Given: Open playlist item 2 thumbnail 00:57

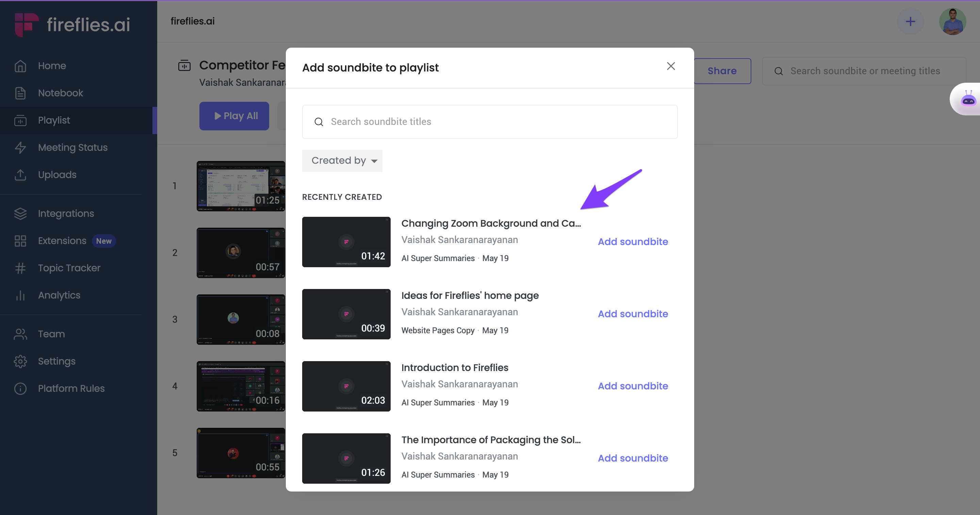Looking at the screenshot, I should [x=241, y=253].
